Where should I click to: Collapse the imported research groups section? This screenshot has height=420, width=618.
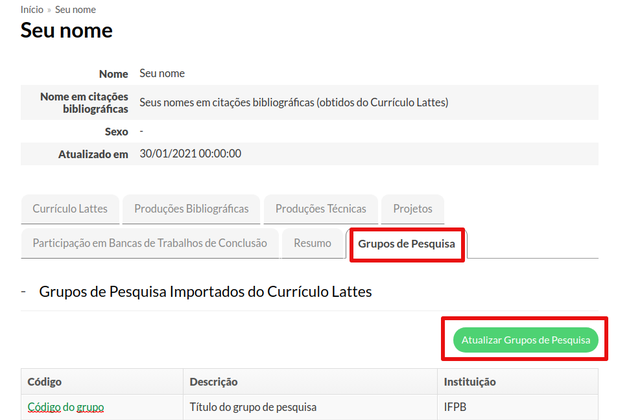pos(23,292)
